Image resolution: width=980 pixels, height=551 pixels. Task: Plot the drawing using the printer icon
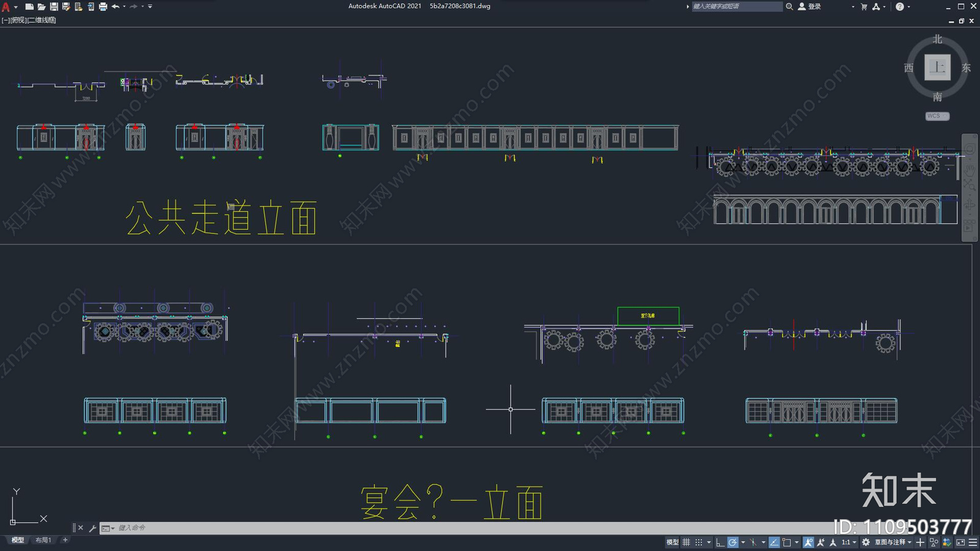click(x=103, y=7)
